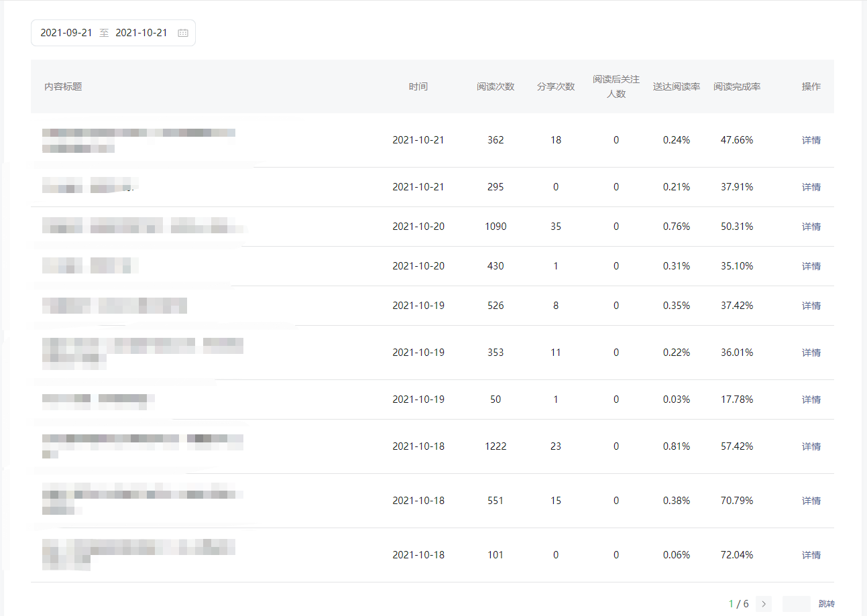Click the end date 2021-10-21 field
867x616 pixels.
pyautogui.click(x=141, y=33)
